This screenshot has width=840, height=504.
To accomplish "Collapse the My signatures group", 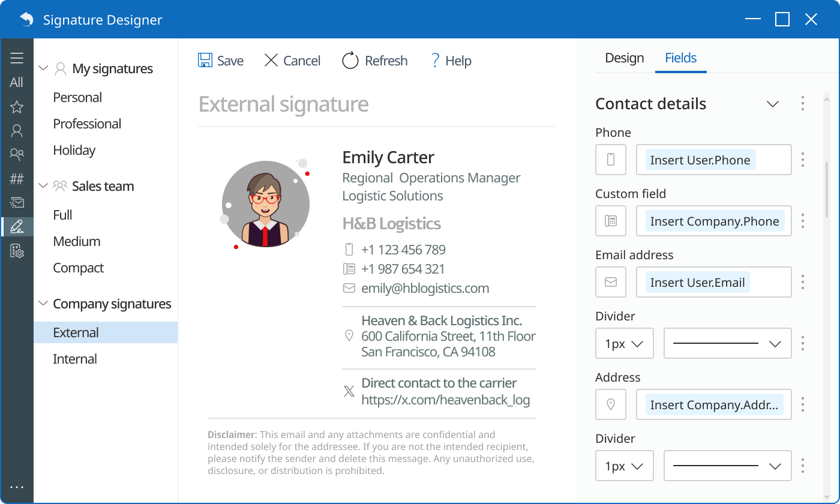I will 43,68.
